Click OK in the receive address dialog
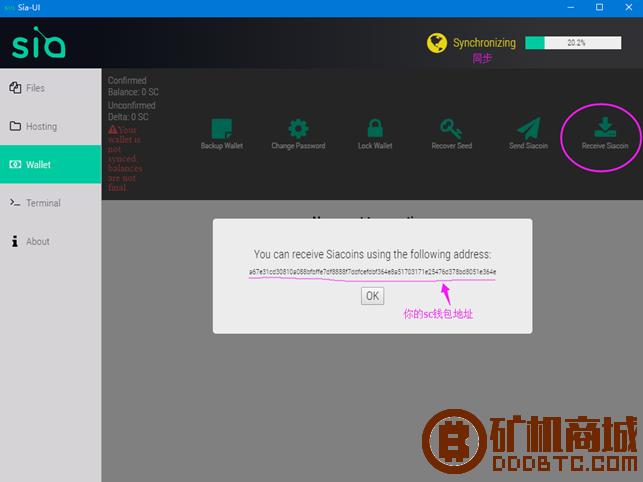 pyautogui.click(x=372, y=296)
